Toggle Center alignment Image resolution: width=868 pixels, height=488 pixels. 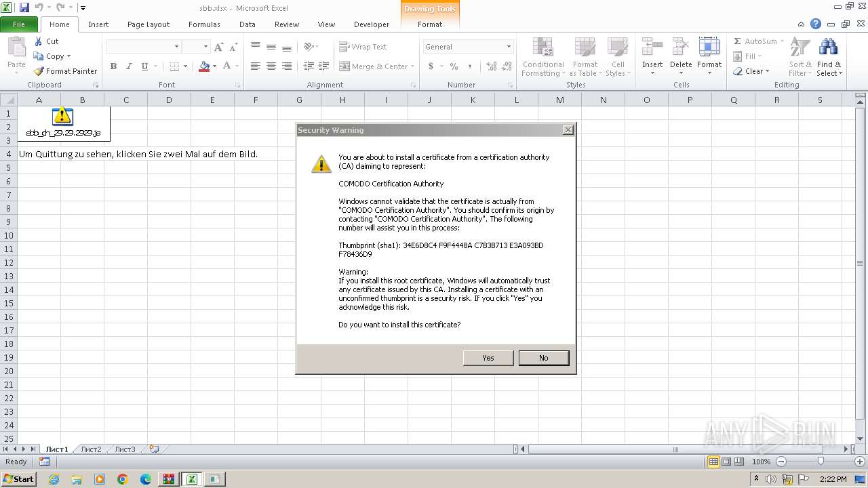tap(271, 66)
